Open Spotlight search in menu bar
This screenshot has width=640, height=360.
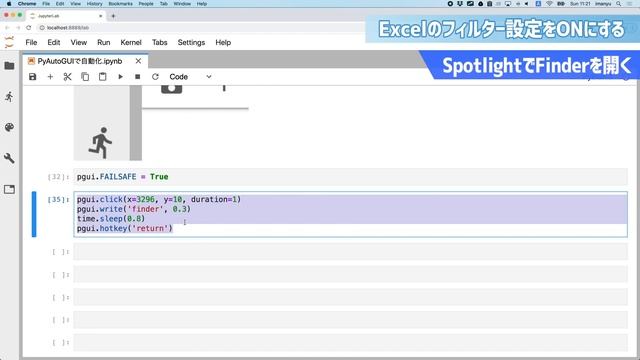point(619,4)
